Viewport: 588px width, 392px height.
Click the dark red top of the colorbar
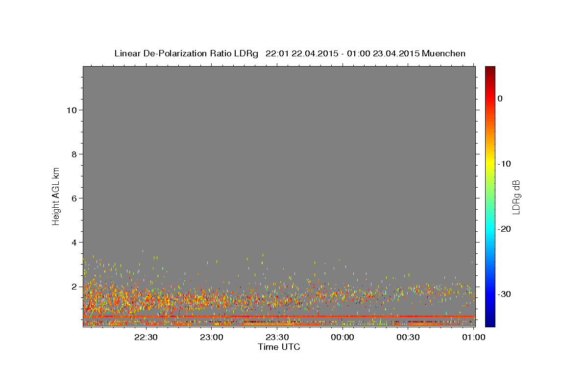(x=490, y=70)
